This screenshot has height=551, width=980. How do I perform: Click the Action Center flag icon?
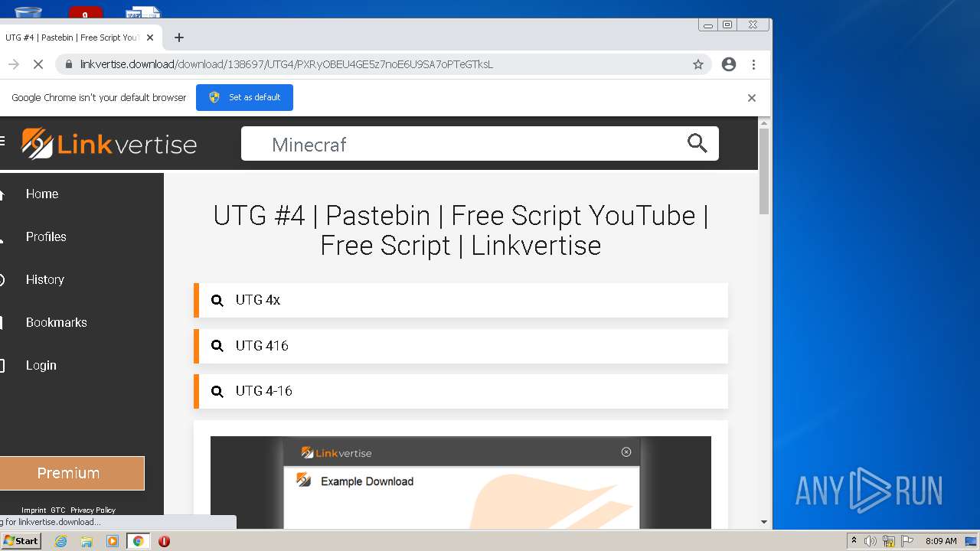907,541
